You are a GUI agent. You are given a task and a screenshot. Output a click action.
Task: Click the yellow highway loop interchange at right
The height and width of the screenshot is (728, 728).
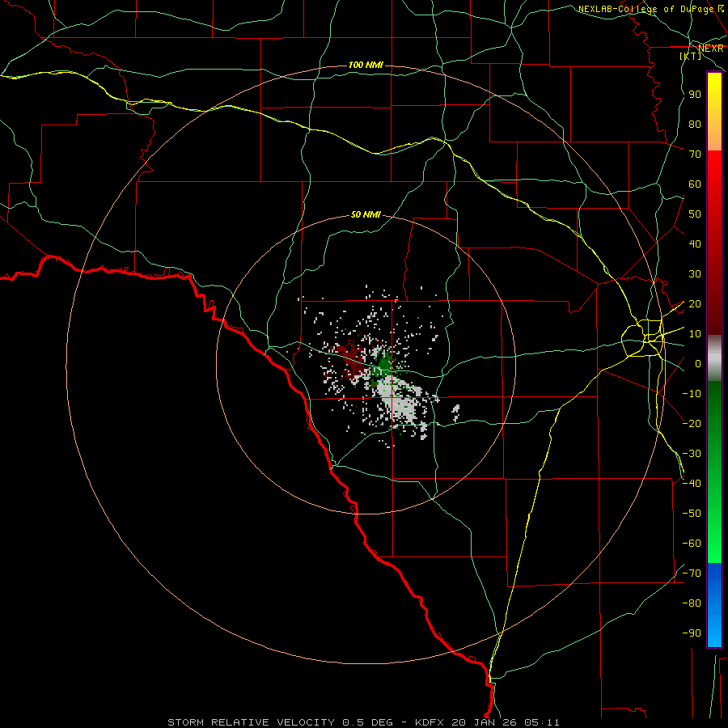click(642, 337)
